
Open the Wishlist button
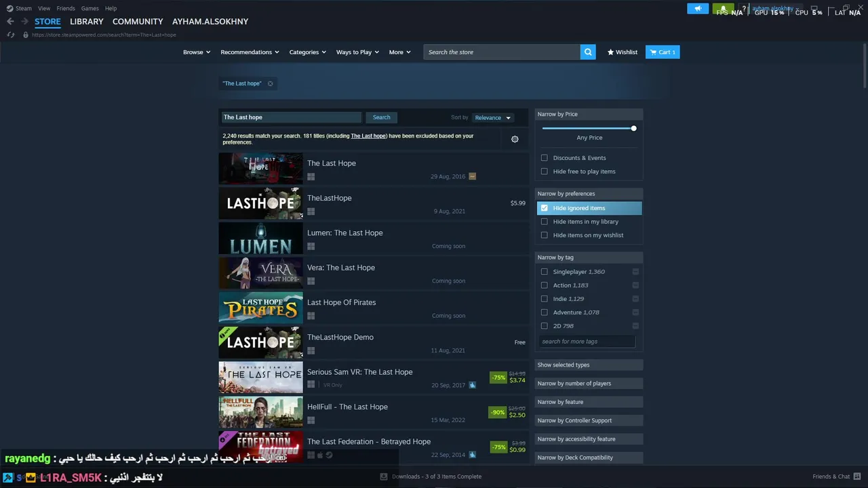pos(623,52)
